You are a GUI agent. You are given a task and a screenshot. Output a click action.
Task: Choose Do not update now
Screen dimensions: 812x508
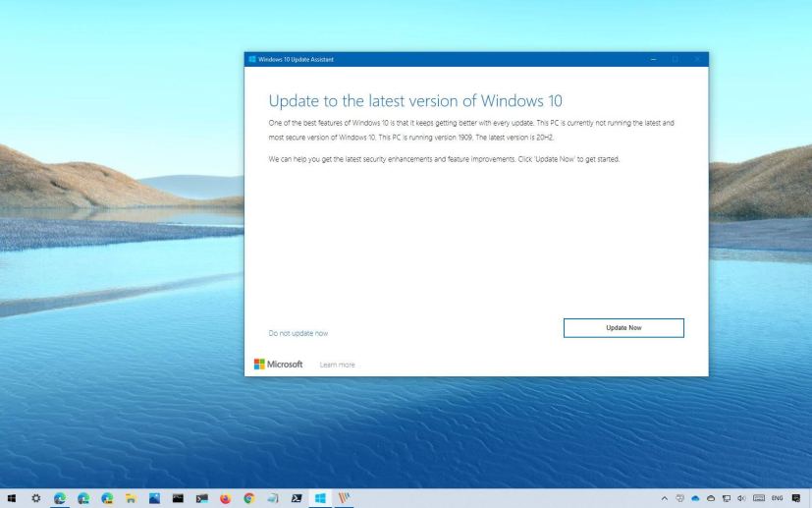pyautogui.click(x=298, y=333)
